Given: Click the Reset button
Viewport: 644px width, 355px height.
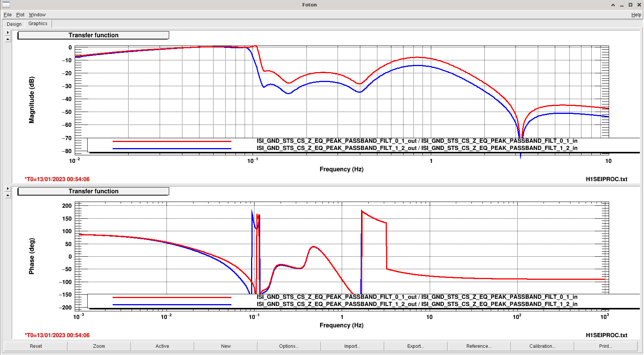Looking at the screenshot, I should click(x=36, y=346).
